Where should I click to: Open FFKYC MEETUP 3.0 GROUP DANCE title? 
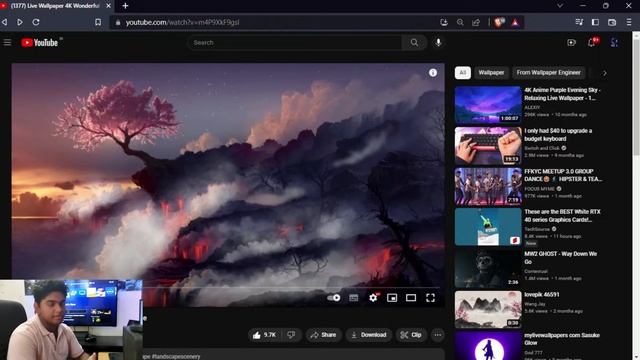(x=563, y=175)
